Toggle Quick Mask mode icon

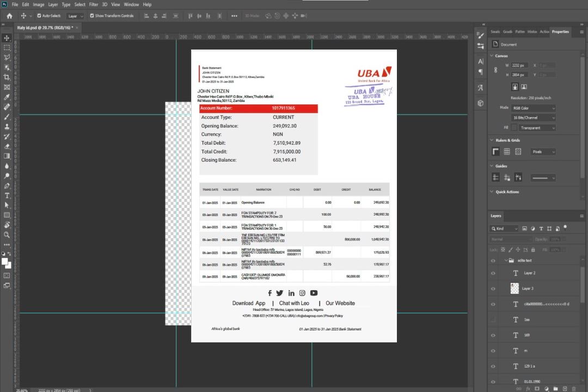[7, 275]
